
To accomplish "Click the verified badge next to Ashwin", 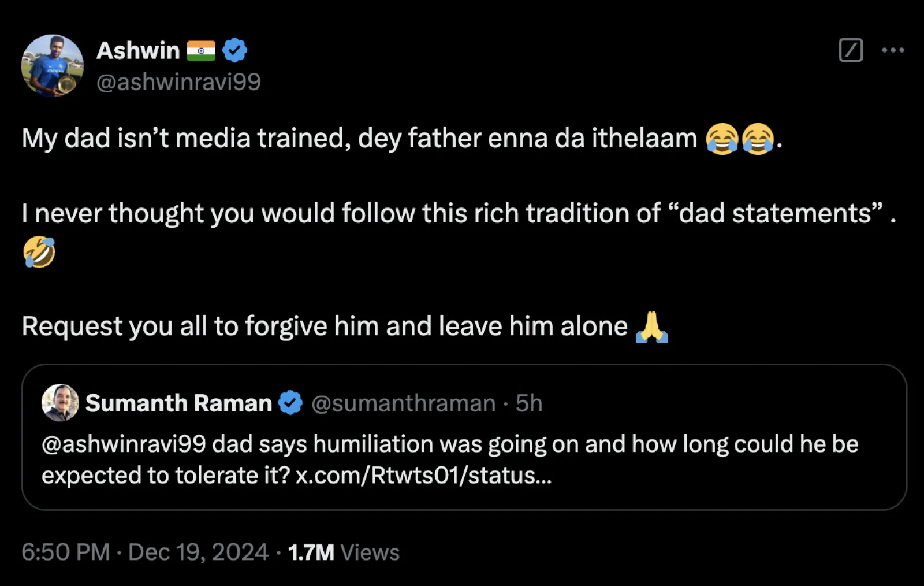I will click(234, 49).
